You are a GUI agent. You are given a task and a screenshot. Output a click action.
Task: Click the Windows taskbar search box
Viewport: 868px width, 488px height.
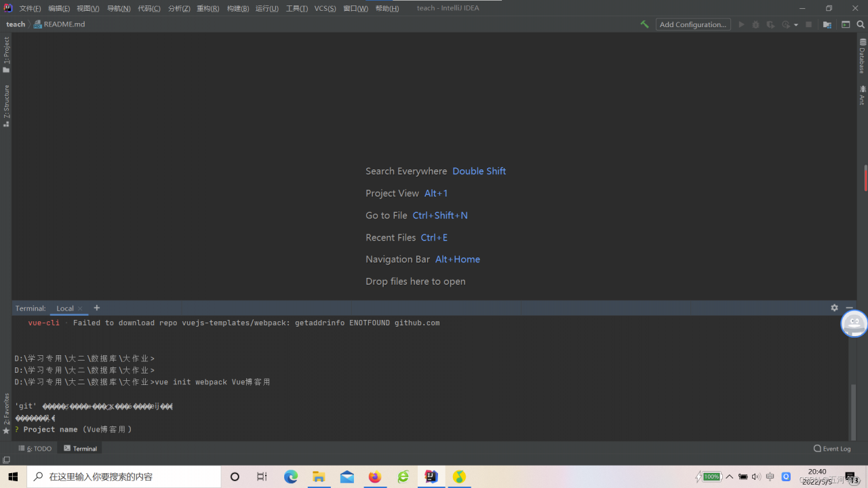tap(124, 476)
